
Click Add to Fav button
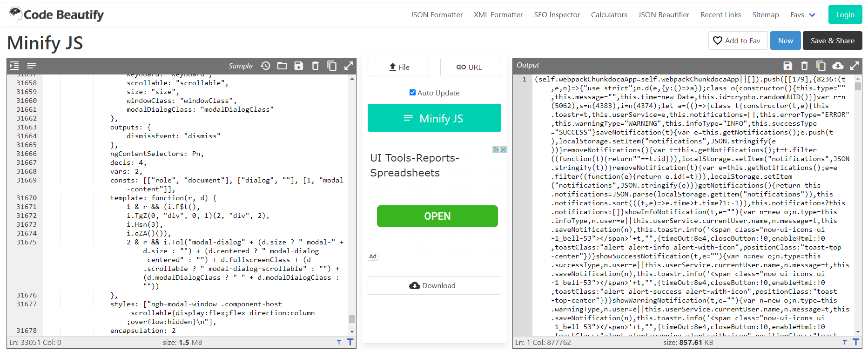[737, 40]
